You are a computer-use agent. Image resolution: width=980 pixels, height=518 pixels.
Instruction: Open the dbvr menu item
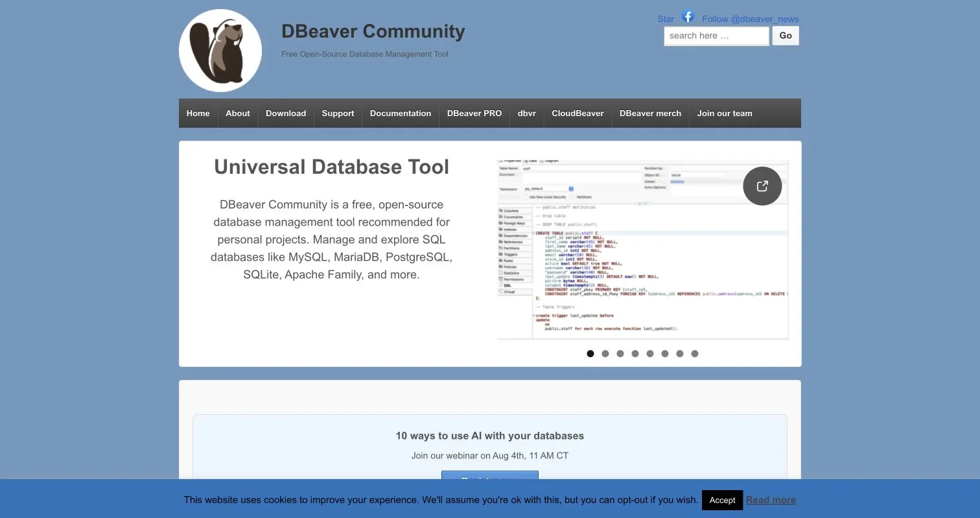[x=527, y=113]
